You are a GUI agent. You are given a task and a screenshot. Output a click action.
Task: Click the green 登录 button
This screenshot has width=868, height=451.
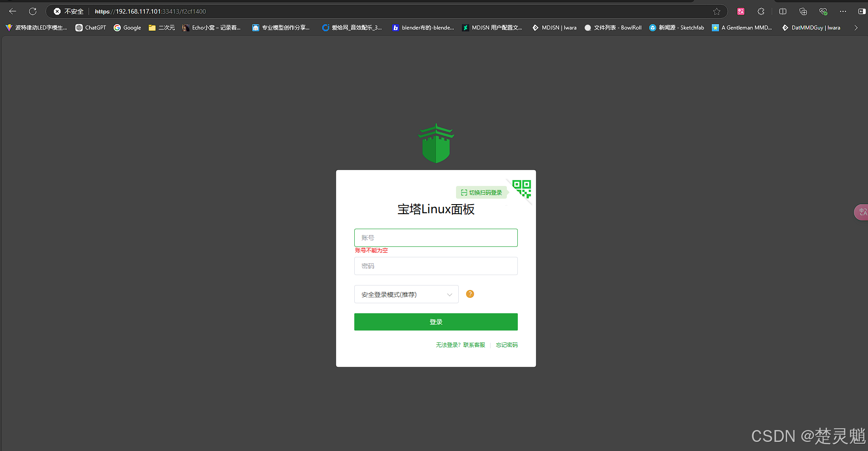436,322
